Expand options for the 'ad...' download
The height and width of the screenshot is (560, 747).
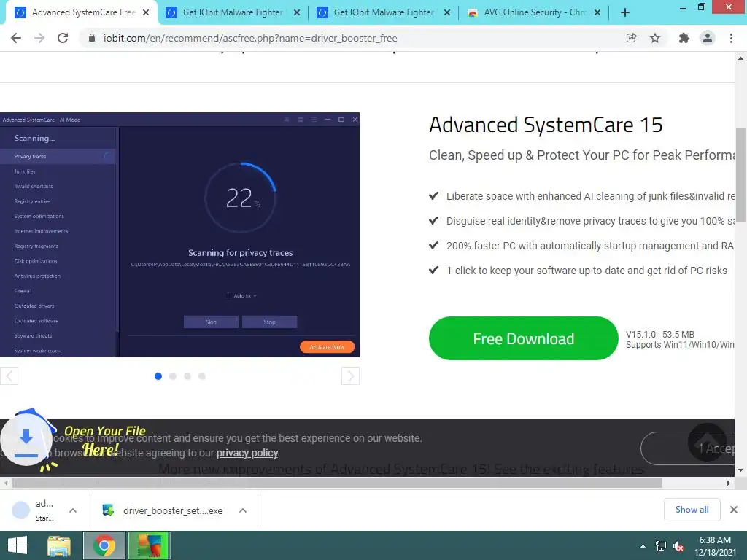pyautogui.click(x=73, y=510)
